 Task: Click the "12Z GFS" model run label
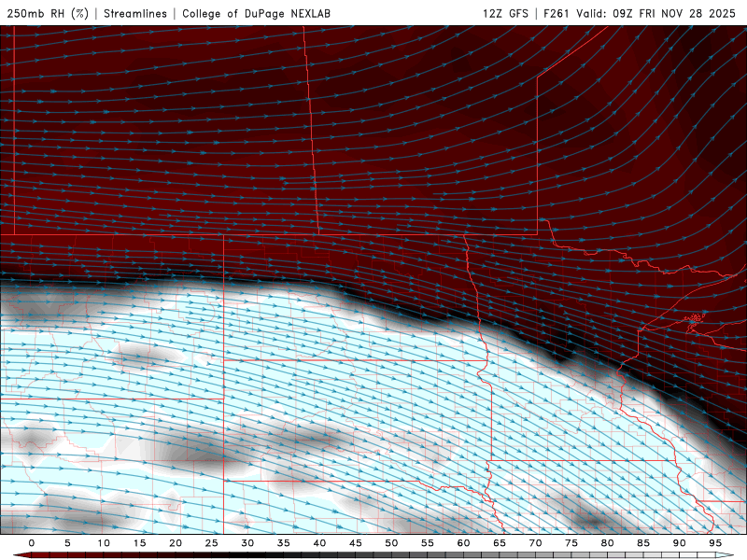pyautogui.click(x=505, y=13)
